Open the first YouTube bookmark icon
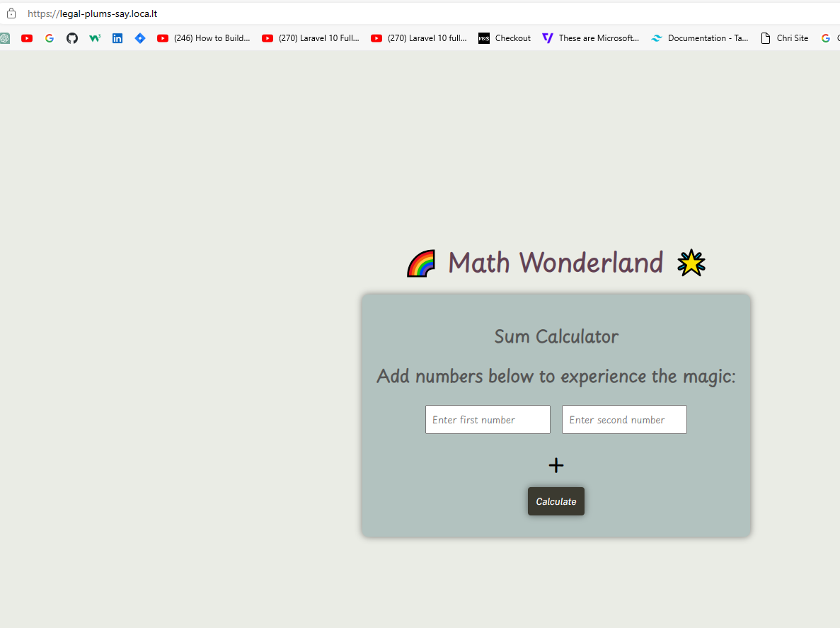The width and height of the screenshot is (840, 628). tap(27, 38)
